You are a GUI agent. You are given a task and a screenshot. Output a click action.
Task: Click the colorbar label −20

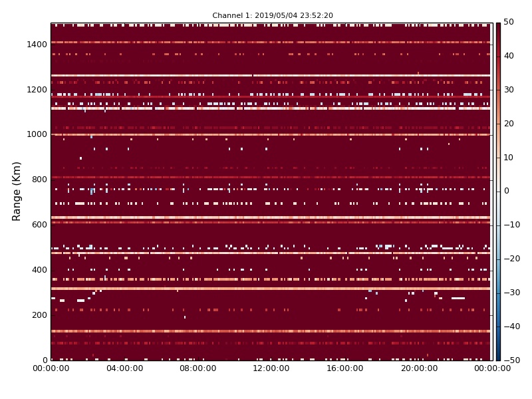511,259
